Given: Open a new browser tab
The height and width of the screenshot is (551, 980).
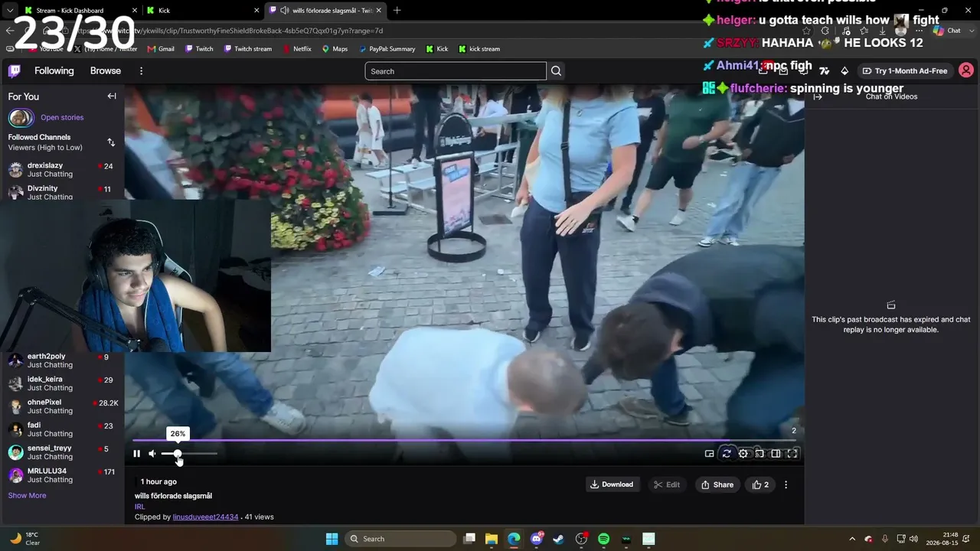Looking at the screenshot, I should tap(397, 11).
